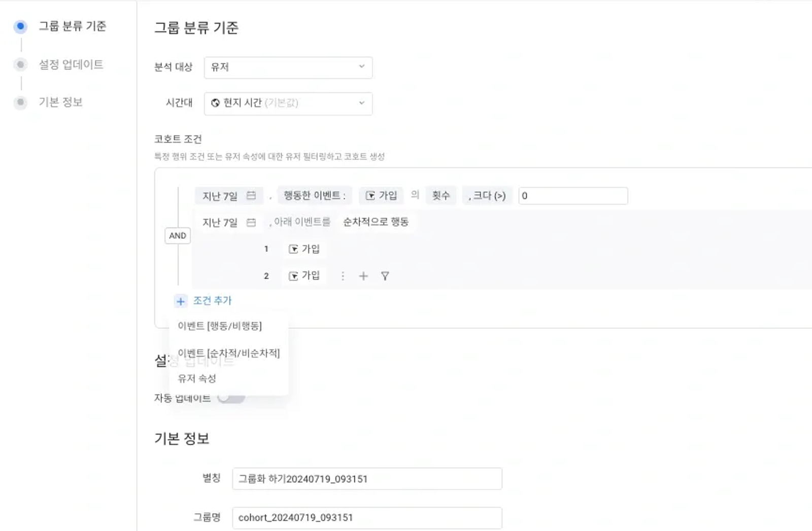Open the 분석 대상 유저 dropdown
Screen dimensions: 812x531
click(288, 67)
